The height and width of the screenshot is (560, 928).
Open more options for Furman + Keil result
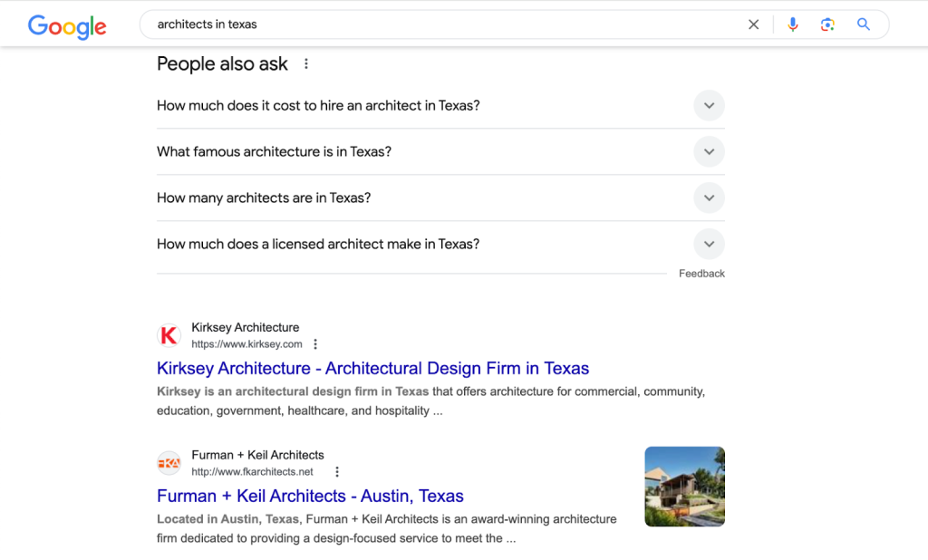point(337,472)
